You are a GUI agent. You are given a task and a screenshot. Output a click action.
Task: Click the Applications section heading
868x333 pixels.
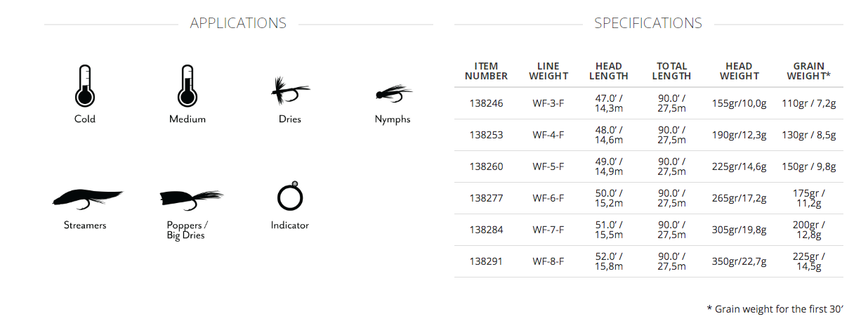pyautogui.click(x=238, y=23)
